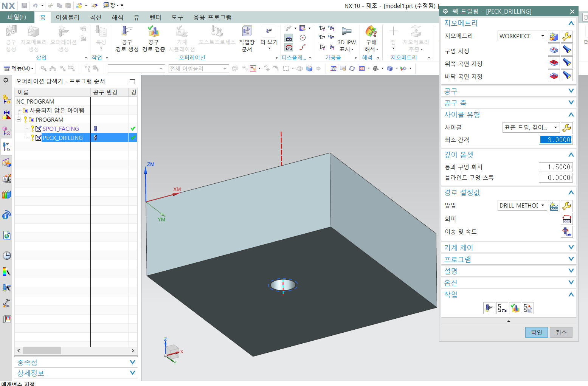Click method inherit icon next to DRILL_METHOD
This screenshot has height=386, width=588.
tap(554, 206)
